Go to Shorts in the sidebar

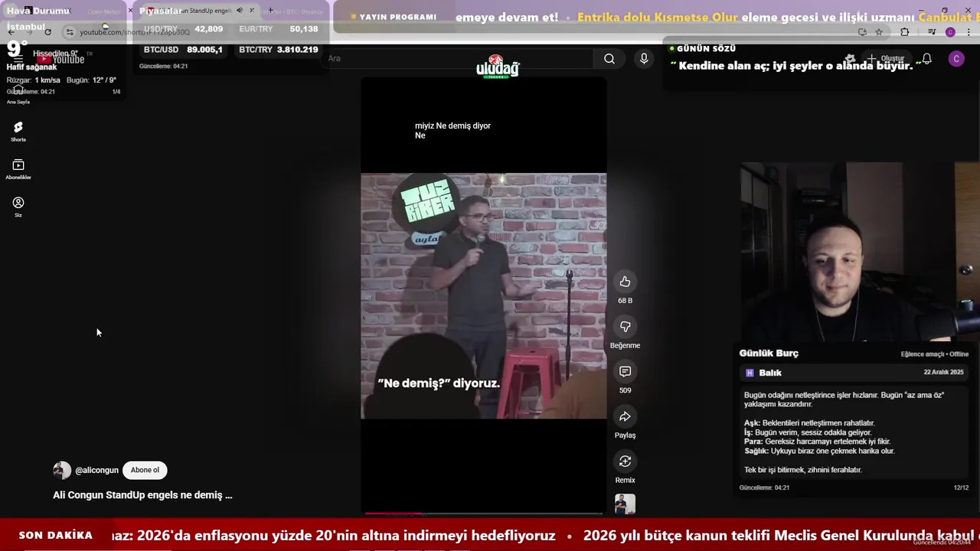[18, 132]
